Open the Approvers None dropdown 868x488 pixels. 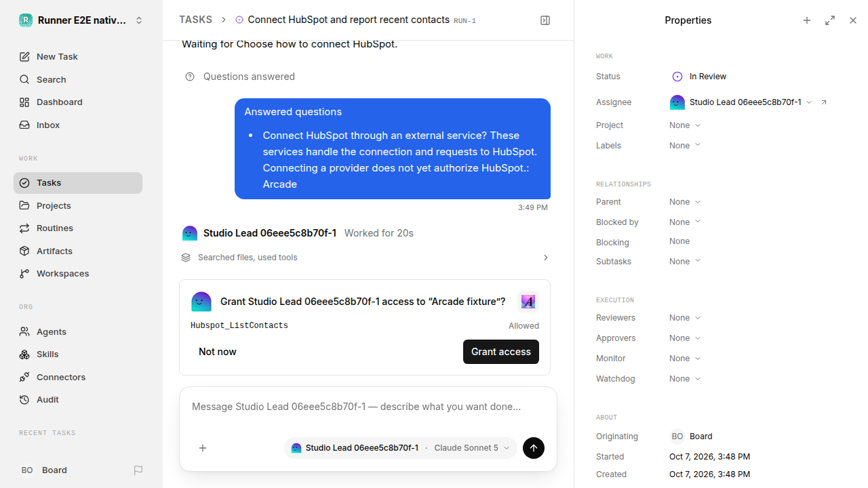685,338
